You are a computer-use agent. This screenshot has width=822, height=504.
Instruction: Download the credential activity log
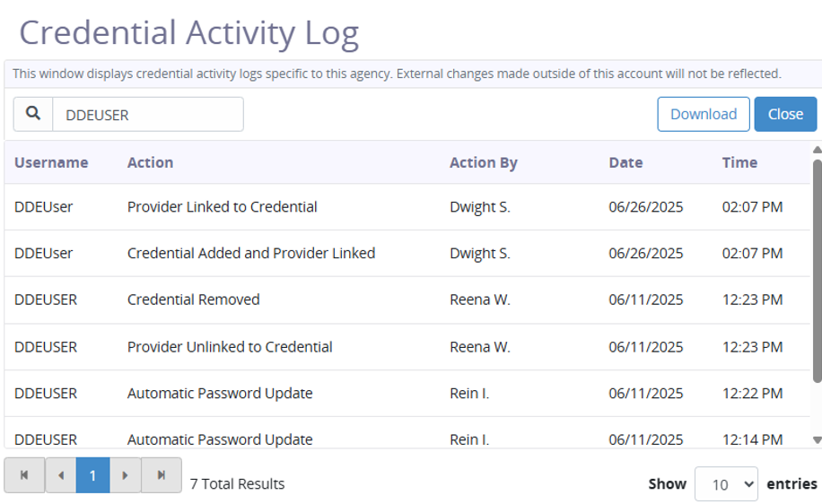point(703,114)
